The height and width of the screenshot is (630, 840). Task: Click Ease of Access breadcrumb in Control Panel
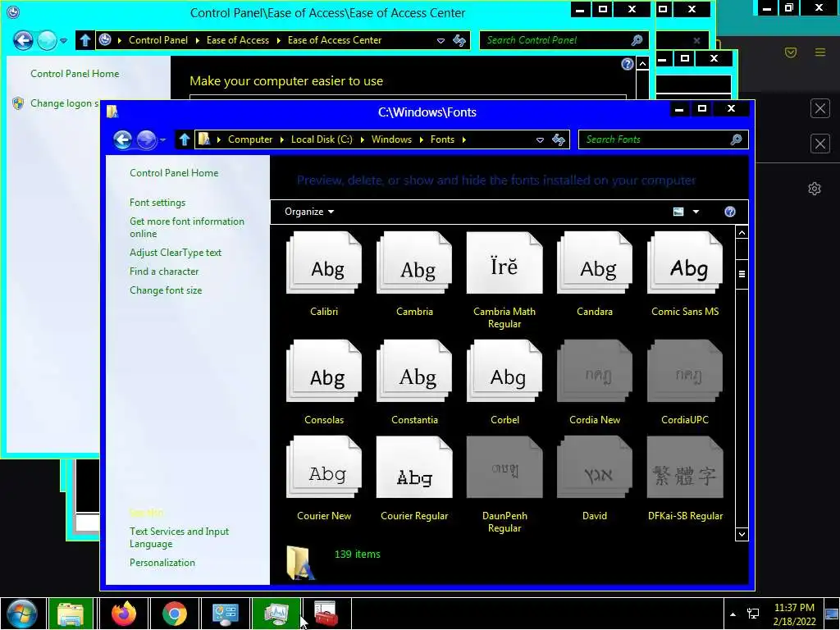(x=238, y=40)
